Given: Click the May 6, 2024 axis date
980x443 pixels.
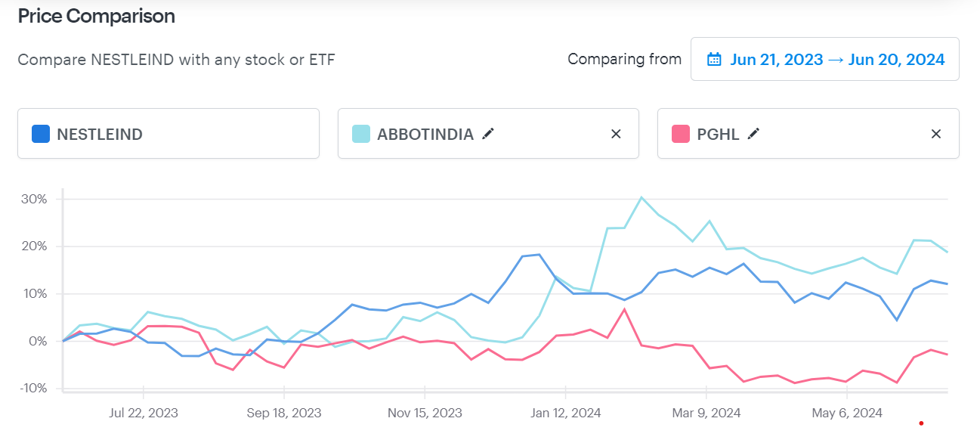Looking at the screenshot, I should [847, 413].
